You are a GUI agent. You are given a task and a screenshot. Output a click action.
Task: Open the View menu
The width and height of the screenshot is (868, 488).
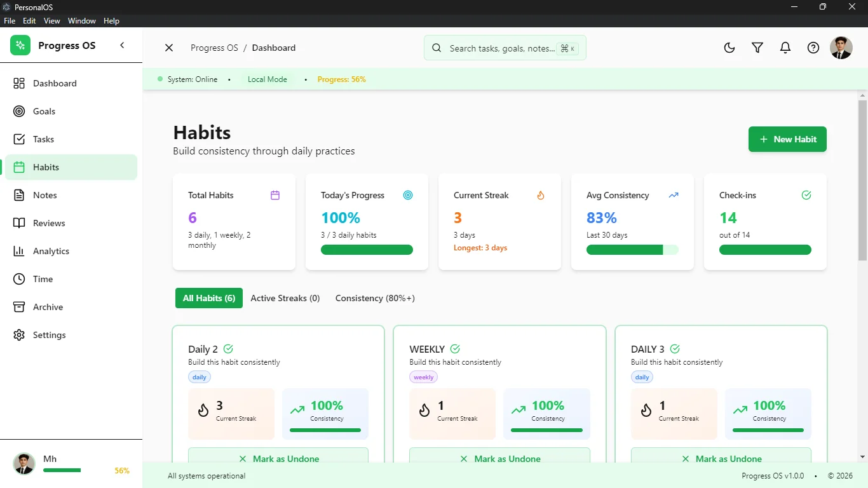tap(52, 21)
